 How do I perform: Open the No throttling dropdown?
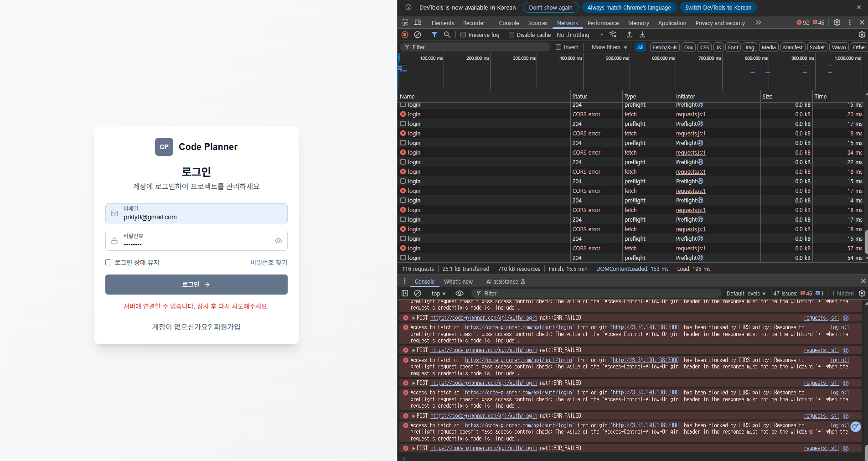coord(580,35)
